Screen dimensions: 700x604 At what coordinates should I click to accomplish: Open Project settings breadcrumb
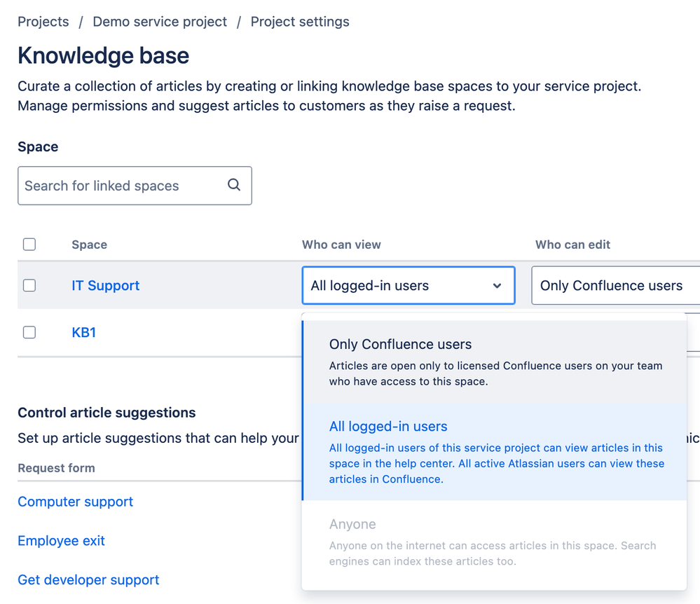(300, 22)
